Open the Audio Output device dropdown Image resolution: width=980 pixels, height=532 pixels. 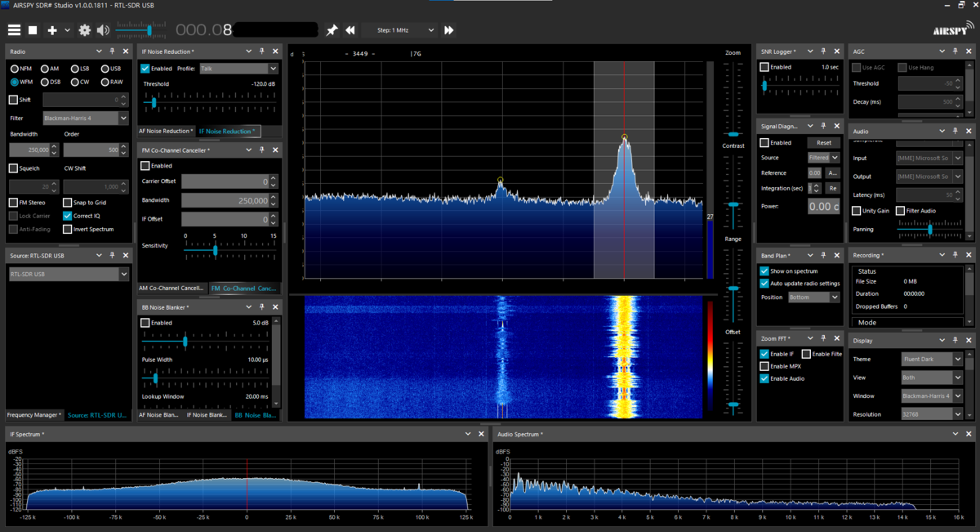[x=929, y=177]
